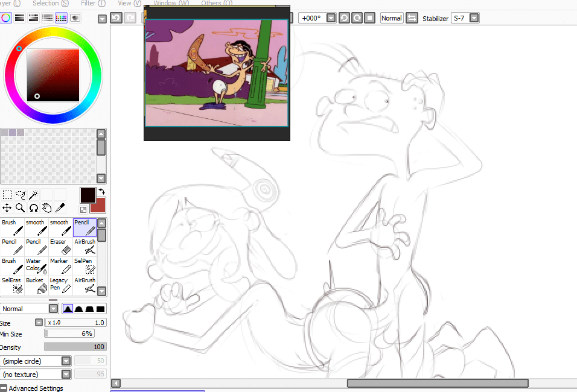
Task: Click the horizontal canvas scrollbar thumb
Action: point(438,383)
